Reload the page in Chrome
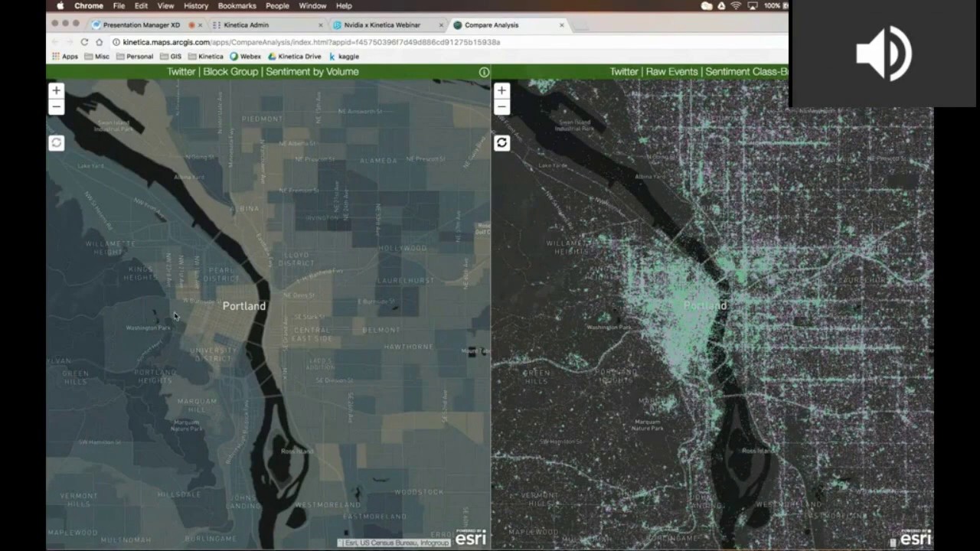 pos(84,42)
